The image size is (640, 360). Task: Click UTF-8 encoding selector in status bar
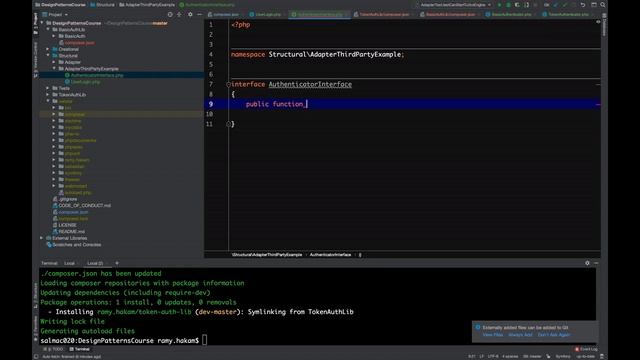[493, 356]
